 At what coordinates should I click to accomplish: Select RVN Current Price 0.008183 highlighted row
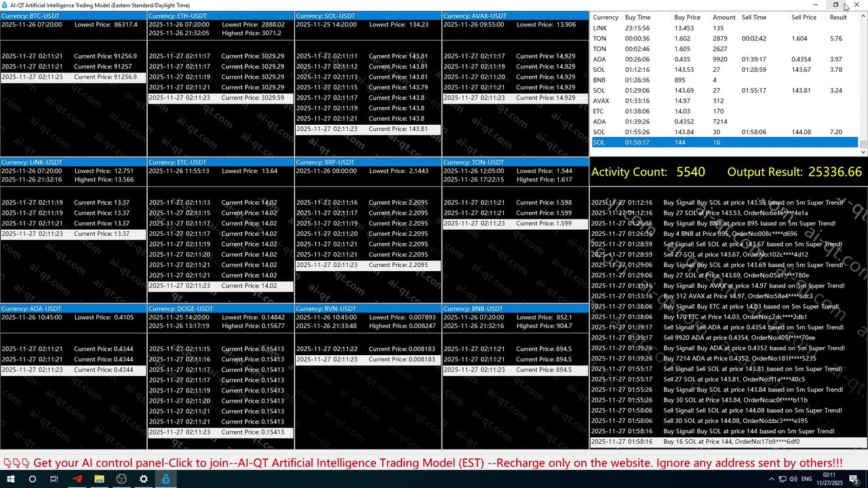click(x=368, y=359)
